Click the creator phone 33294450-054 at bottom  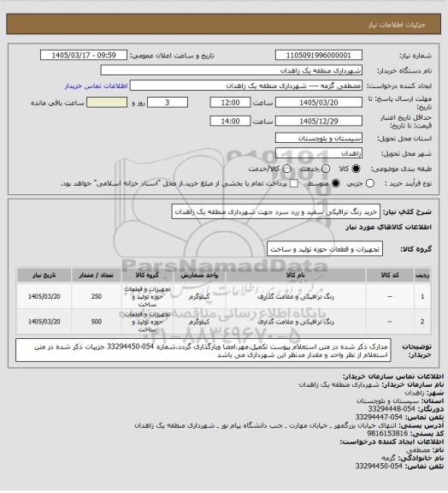click(379, 466)
